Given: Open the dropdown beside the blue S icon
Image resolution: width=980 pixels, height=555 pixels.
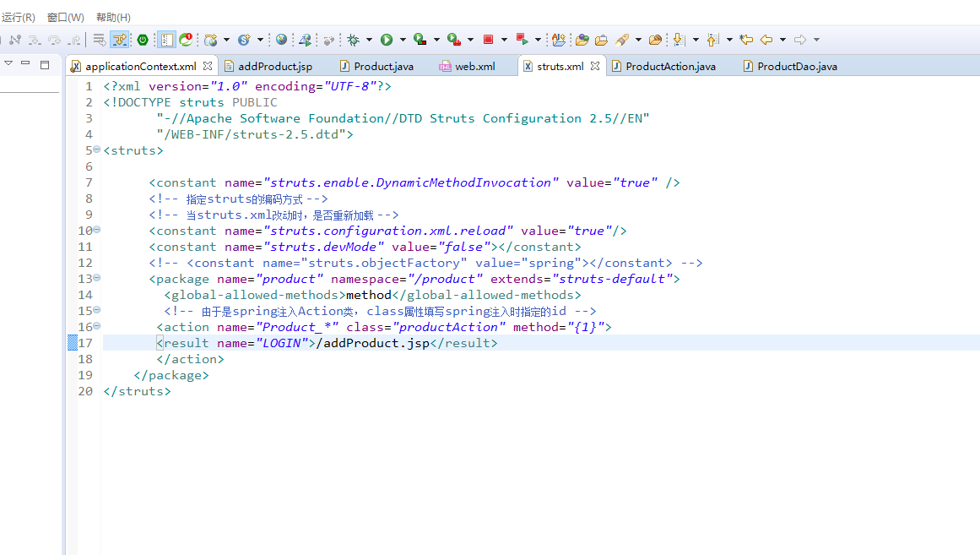Looking at the screenshot, I should pos(260,40).
